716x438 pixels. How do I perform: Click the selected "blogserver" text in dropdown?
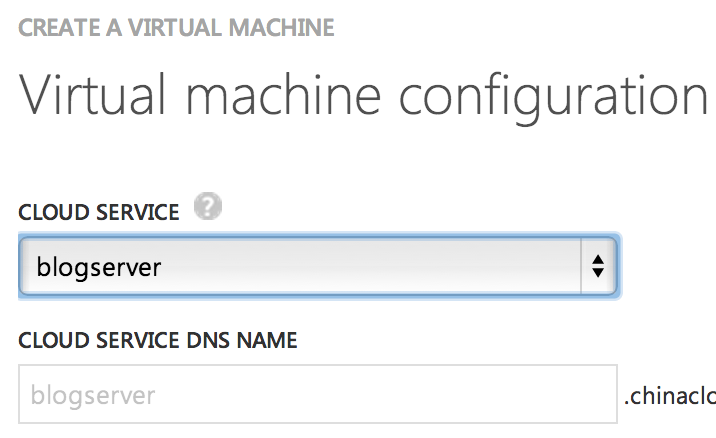click(x=98, y=267)
